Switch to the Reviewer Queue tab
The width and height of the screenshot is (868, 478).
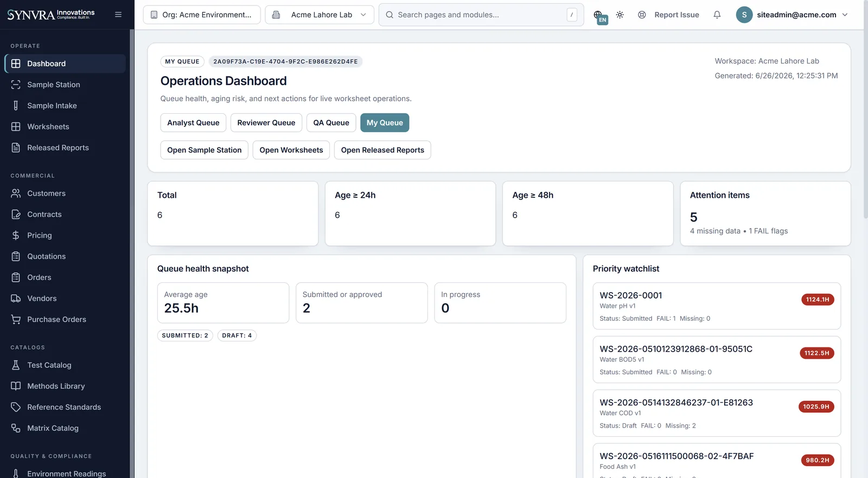(266, 122)
